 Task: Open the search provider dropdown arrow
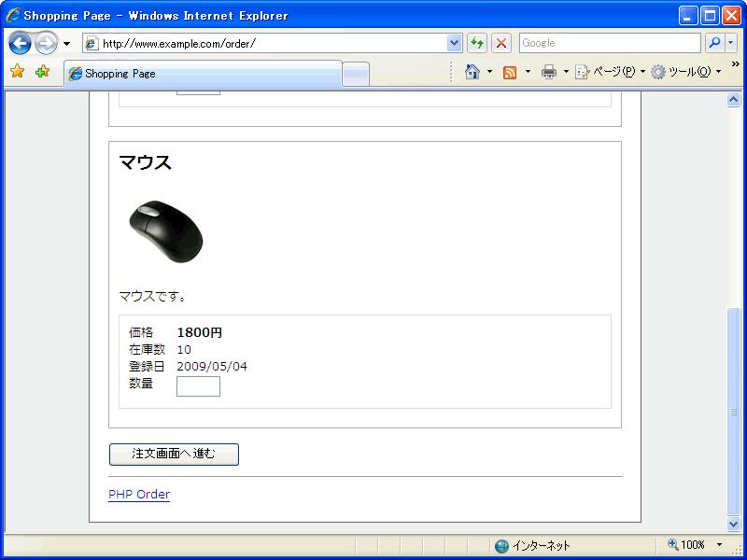731,43
